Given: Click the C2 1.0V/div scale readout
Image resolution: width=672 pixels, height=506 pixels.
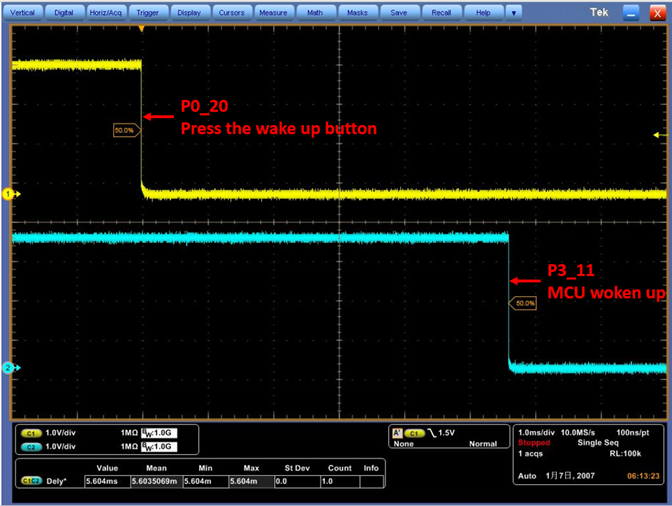Looking at the screenshot, I should (60, 446).
